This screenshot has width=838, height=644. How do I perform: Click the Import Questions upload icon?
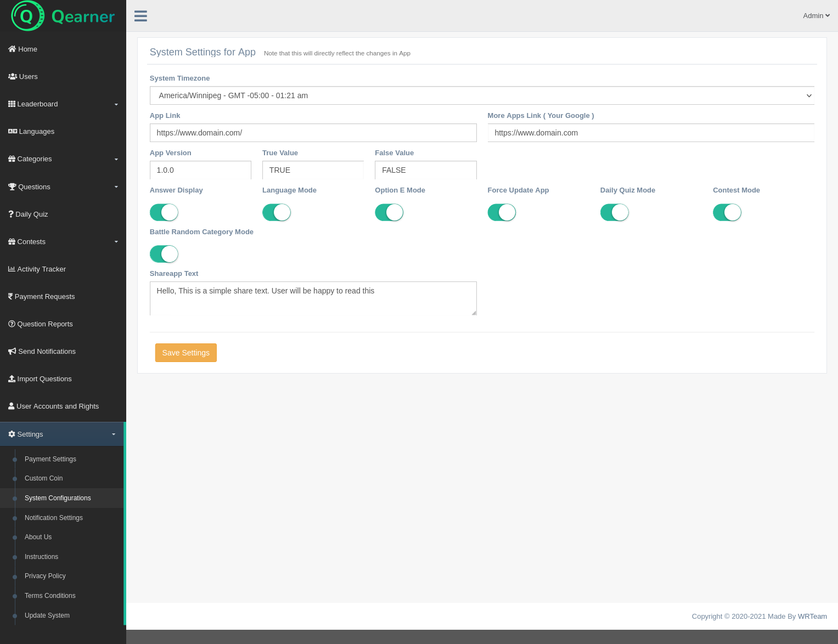tap(12, 379)
